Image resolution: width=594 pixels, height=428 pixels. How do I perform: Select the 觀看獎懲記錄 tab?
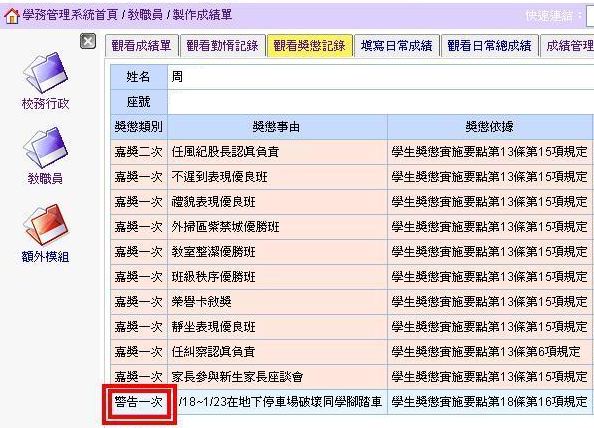(310, 46)
